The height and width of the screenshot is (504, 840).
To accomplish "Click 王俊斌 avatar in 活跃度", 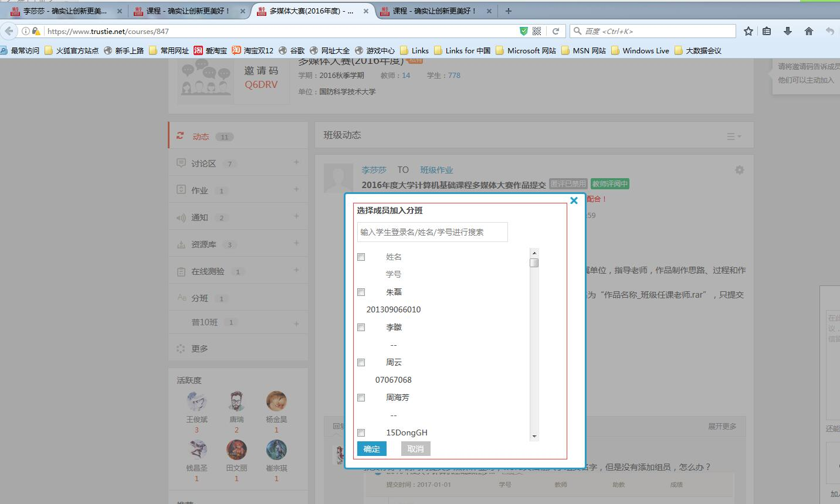I will pyautogui.click(x=197, y=401).
